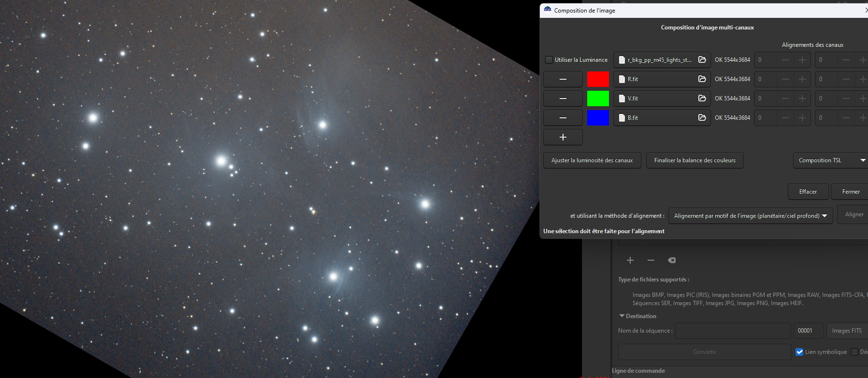Focus second alignment field on luminance row
Viewport: 868px width, 378px height.
coord(826,60)
